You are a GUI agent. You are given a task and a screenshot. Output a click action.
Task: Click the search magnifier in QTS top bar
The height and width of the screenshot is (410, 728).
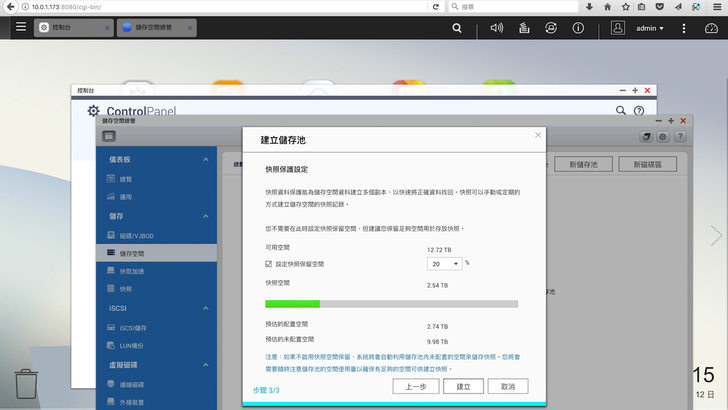click(x=457, y=28)
